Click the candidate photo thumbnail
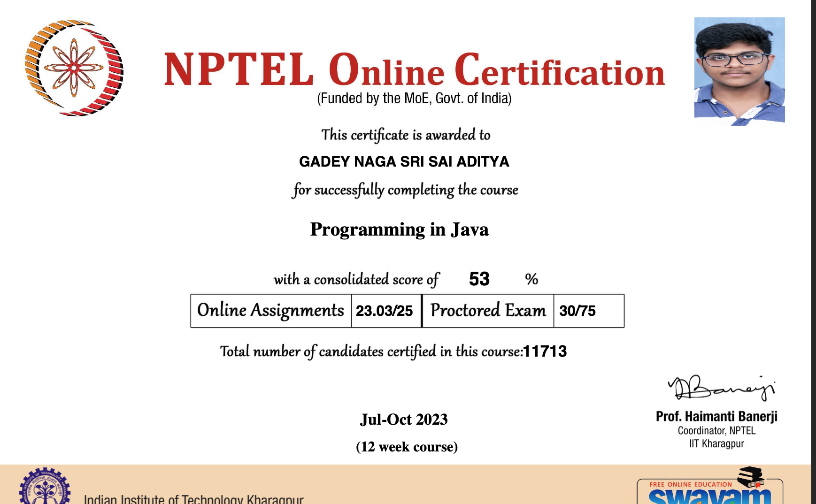Image resolution: width=816 pixels, height=504 pixels. 739,71
